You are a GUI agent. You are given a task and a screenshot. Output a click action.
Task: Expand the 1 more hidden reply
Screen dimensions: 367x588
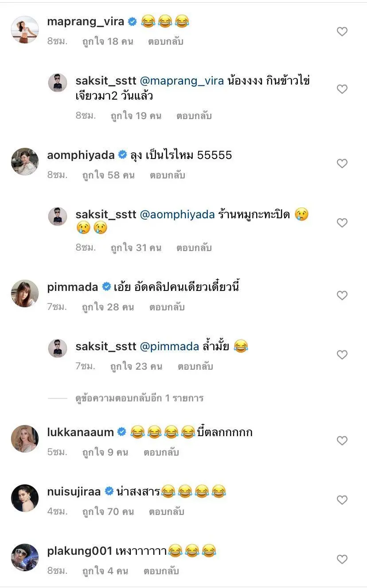139,398
